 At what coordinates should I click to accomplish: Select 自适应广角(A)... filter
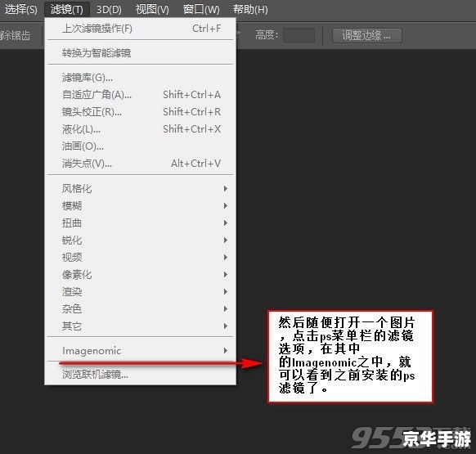(x=140, y=95)
